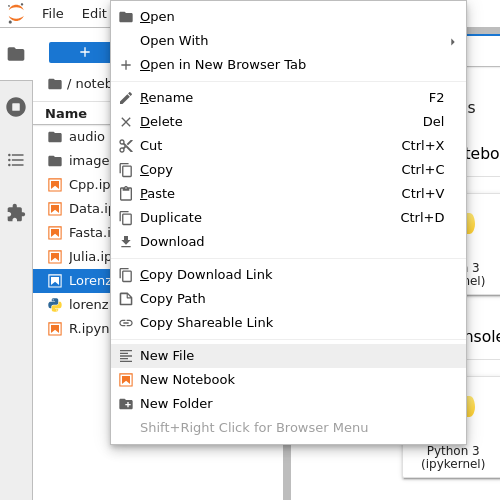This screenshot has height=500, width=500.
Task: Click the X icon next to Delete
Action: 126,122
